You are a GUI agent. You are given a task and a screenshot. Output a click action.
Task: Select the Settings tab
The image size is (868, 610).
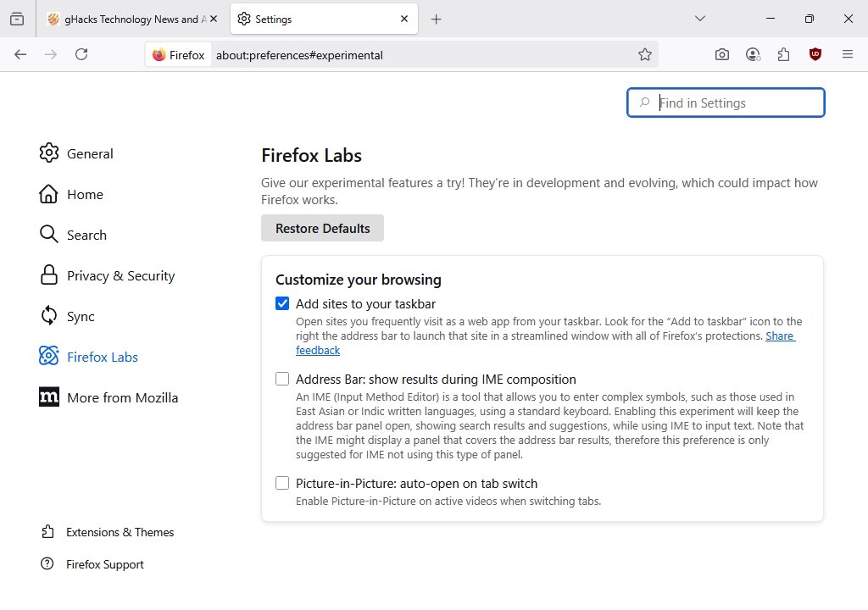[x=322, y=18]
